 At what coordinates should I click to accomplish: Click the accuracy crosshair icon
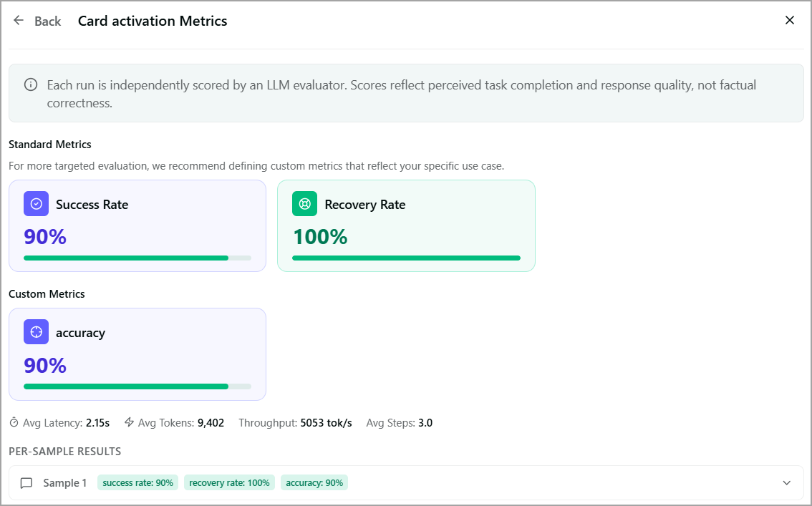(x=37, y=332)
